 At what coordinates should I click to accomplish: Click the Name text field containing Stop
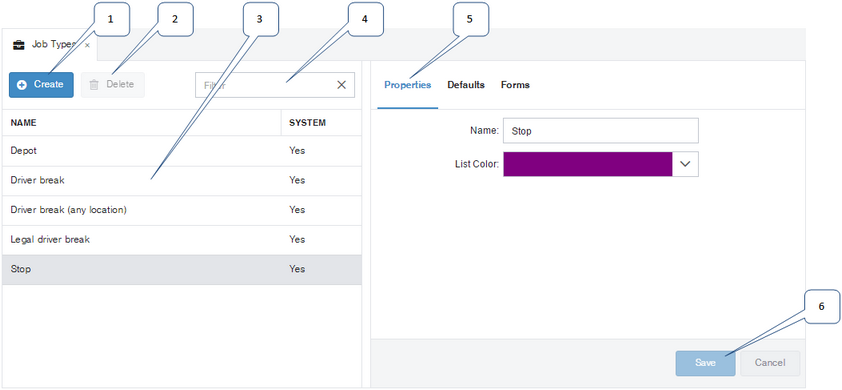[x=601, y=131]
